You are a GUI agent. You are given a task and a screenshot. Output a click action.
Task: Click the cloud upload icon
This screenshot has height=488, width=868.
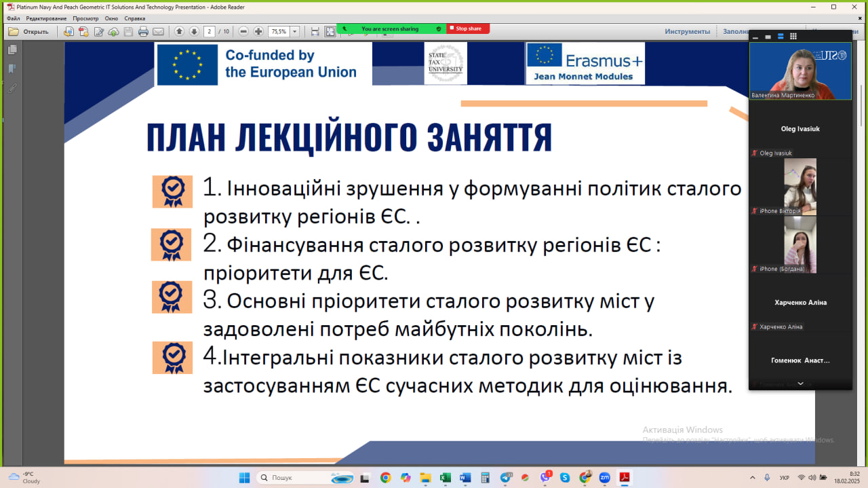click(113, 31)
